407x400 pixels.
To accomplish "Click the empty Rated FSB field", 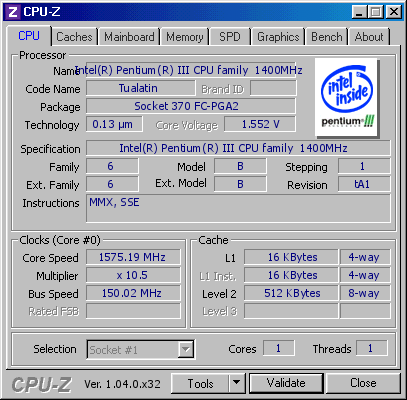I will (x=133, y=311).
